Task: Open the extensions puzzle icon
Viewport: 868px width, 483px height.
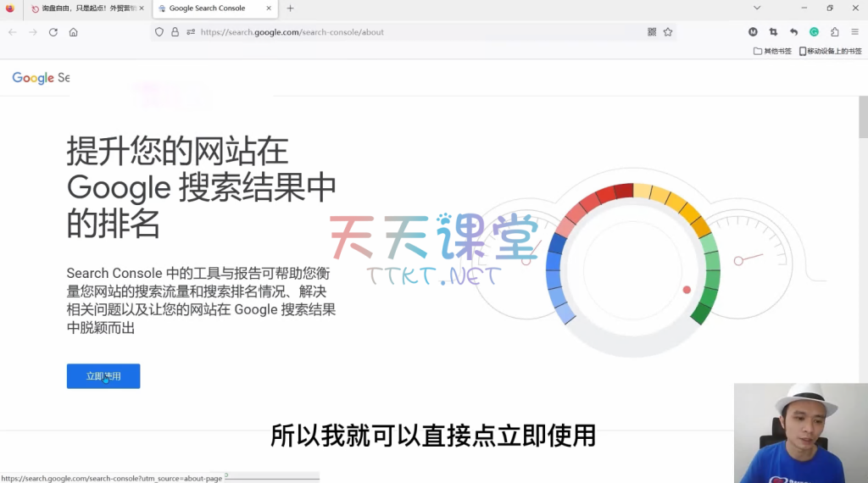Action: pyautogui.click(x=834, y=32)
